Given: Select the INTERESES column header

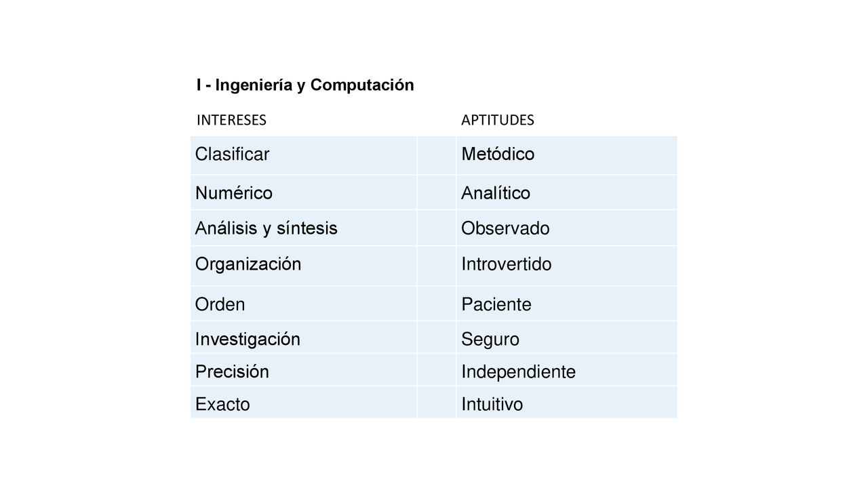Looking at the screenshot, I should click(231, 121).
